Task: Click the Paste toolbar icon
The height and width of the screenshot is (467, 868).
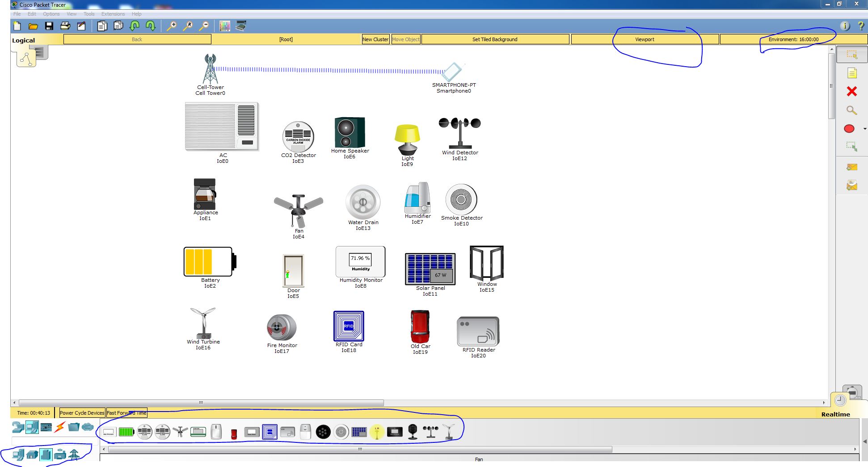Action: point(118,26)
